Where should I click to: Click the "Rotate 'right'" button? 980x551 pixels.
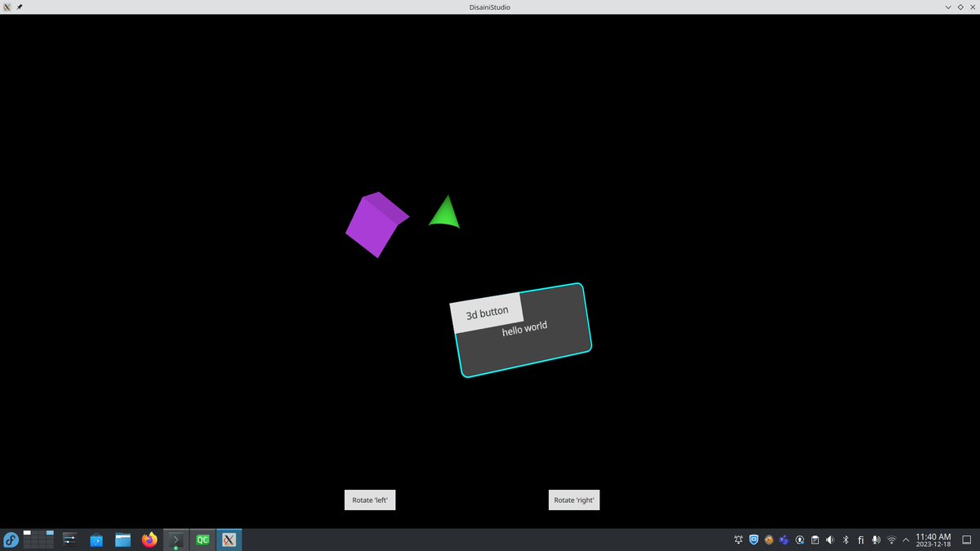coord(574,500)
